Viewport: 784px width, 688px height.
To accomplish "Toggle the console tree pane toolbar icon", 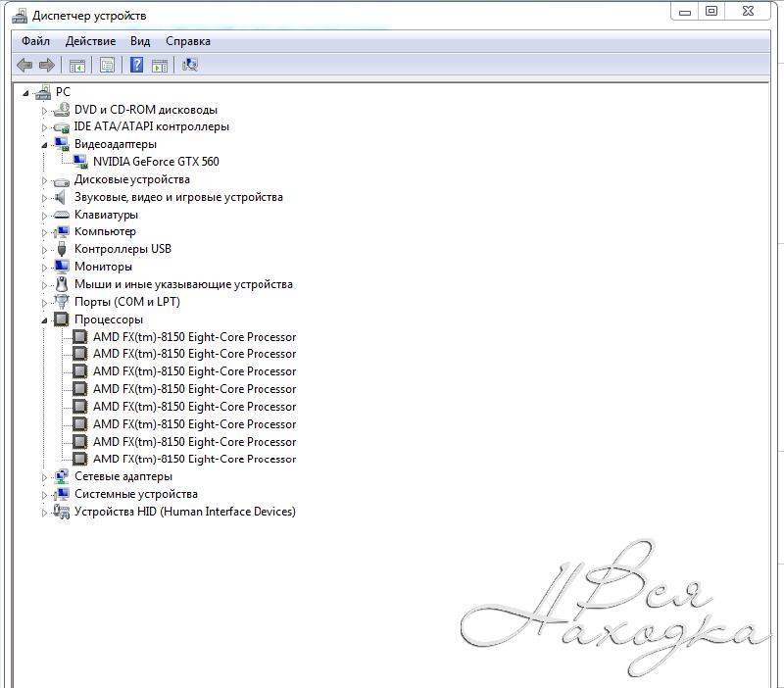I will (x=76, y=65).
